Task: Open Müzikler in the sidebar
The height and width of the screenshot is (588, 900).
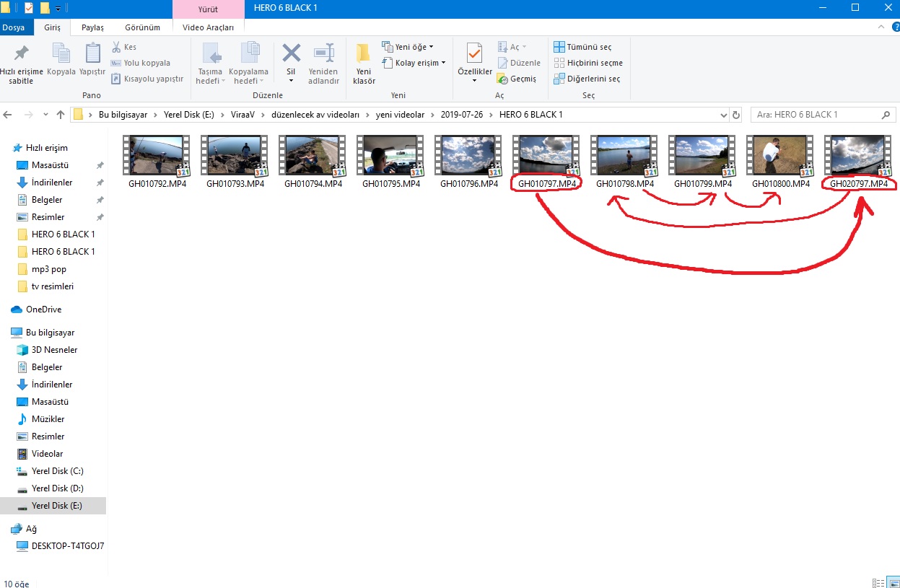Action: coord(48,419)
